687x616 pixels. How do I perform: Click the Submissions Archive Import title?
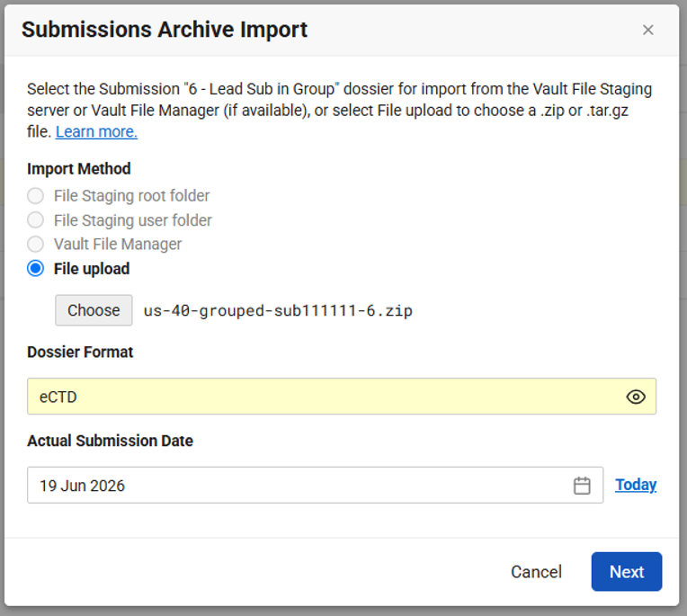pos(165,30)
